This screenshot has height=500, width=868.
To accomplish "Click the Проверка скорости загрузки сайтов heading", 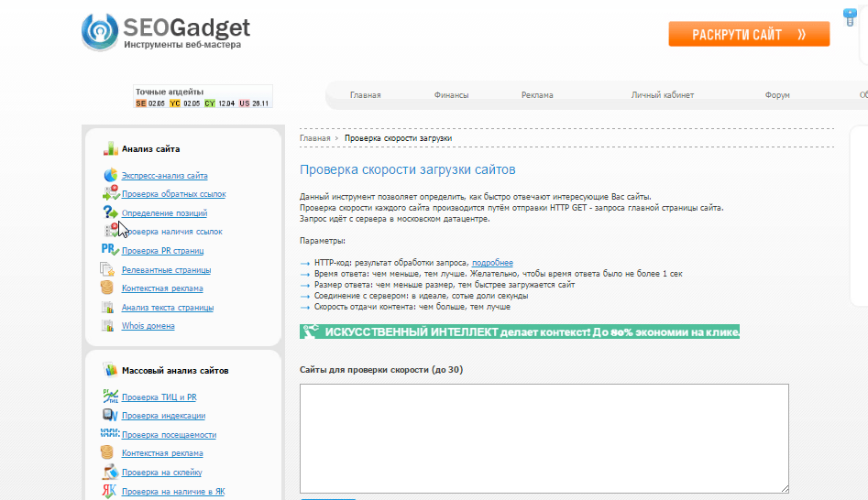I will 408,169.
